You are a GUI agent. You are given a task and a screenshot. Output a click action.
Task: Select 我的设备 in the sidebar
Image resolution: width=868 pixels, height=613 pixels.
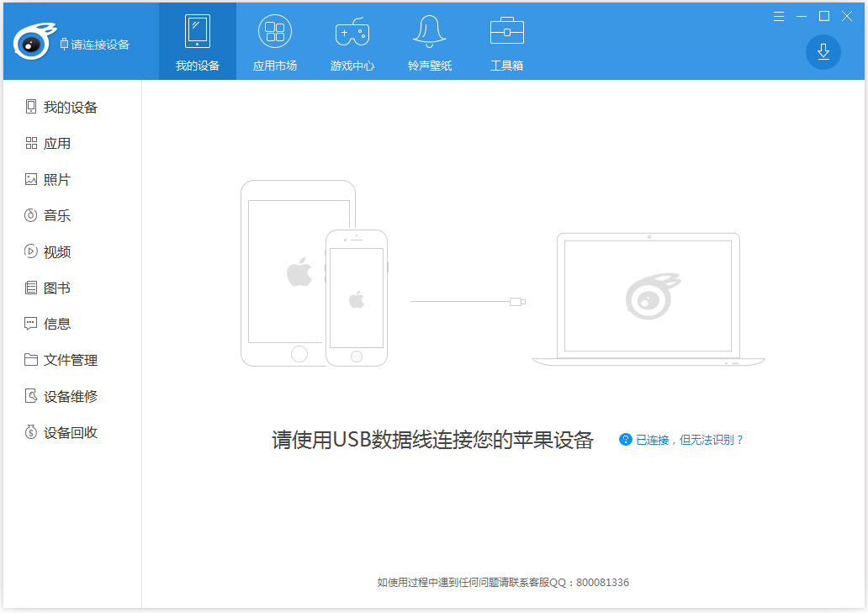tap(71, 107)
